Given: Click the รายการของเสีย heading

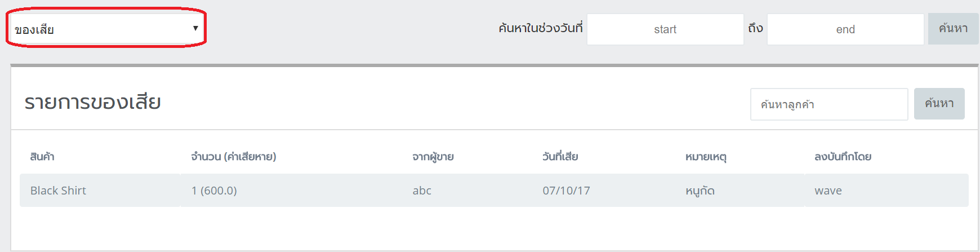Looking at the screenshot, I should pos(93,103).
